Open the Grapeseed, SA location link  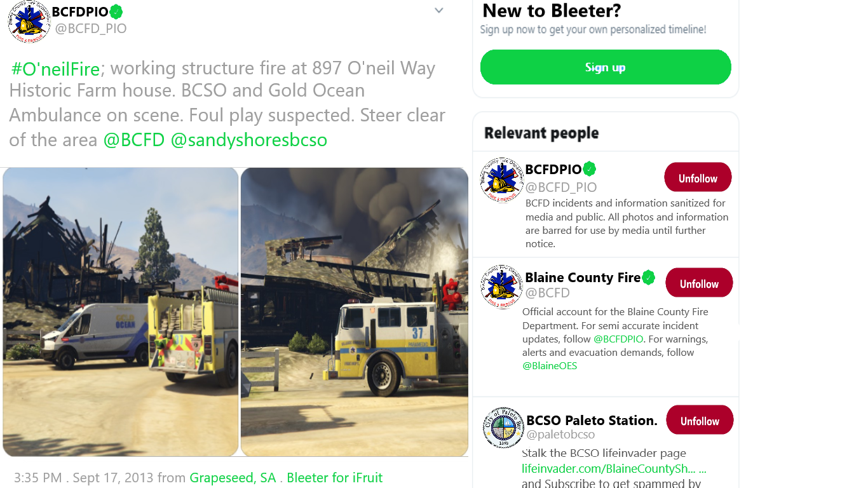[x=233, y=478]
